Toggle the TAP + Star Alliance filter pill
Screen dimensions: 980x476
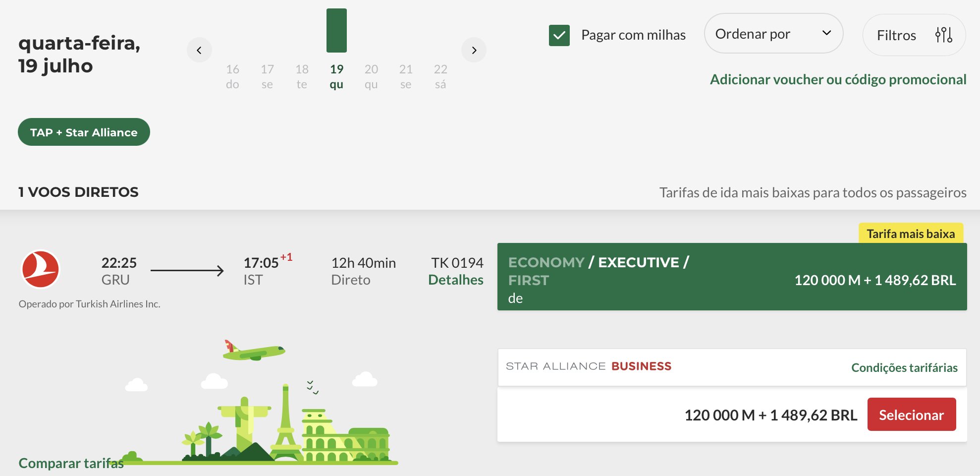pyautogui.click(x=84, y=132)
